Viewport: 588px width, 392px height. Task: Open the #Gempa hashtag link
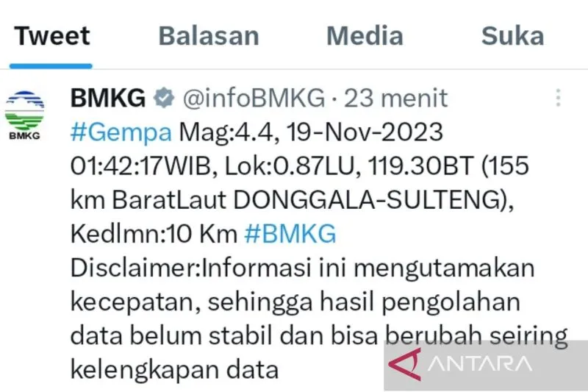(x=121, y=132)
